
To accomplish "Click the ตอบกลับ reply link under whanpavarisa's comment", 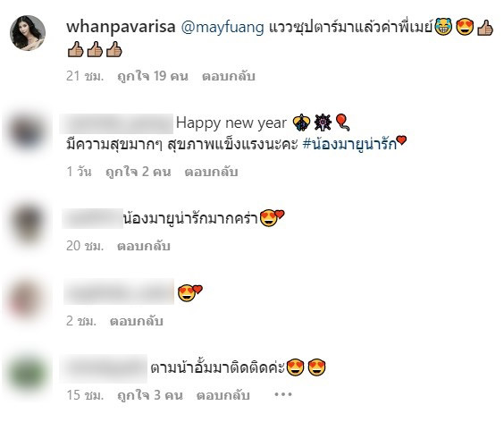I will pos(229,76).
